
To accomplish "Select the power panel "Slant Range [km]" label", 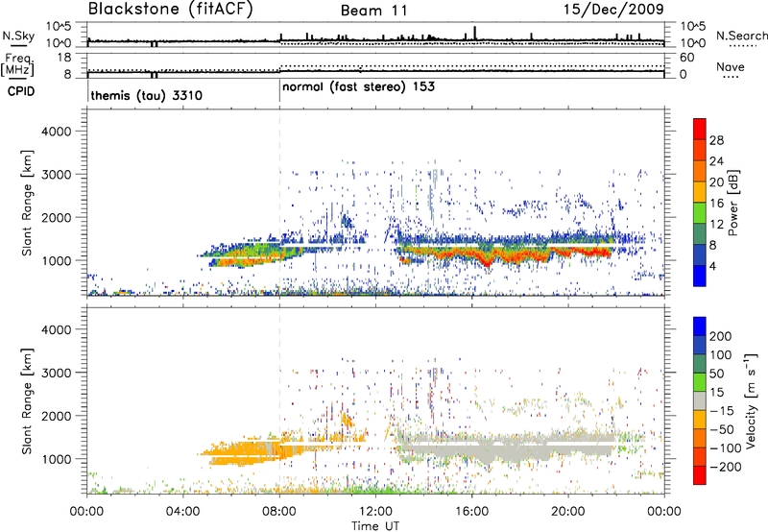I will (x=27, y=203).
